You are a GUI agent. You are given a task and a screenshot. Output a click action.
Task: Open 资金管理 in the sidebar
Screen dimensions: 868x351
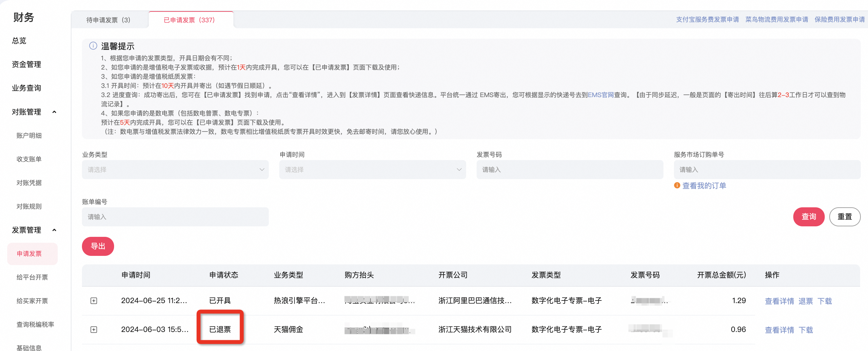click(27, 64)
